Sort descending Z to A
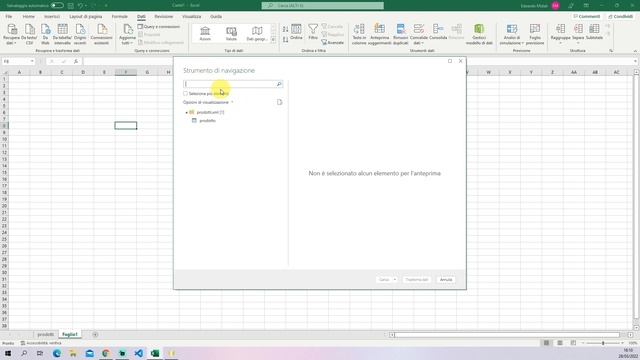The height and width of the screenshot is (360, 640). [x=285, y=40]
